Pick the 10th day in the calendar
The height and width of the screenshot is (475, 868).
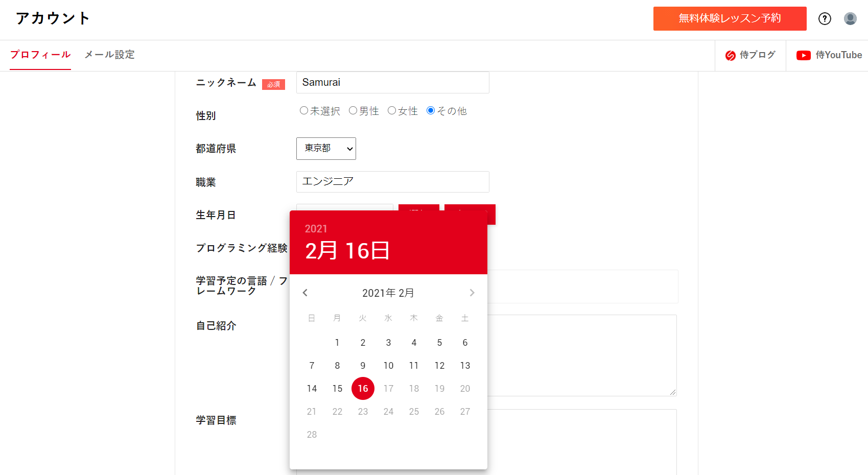[388, 366]
